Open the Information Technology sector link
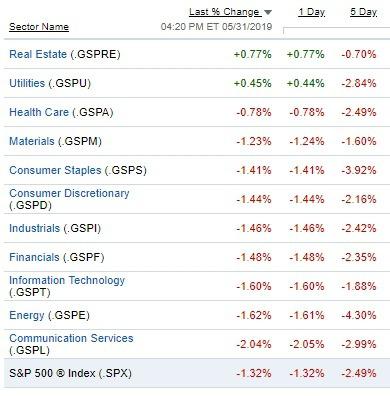The image size is (390, 396). tap(67, 280)
